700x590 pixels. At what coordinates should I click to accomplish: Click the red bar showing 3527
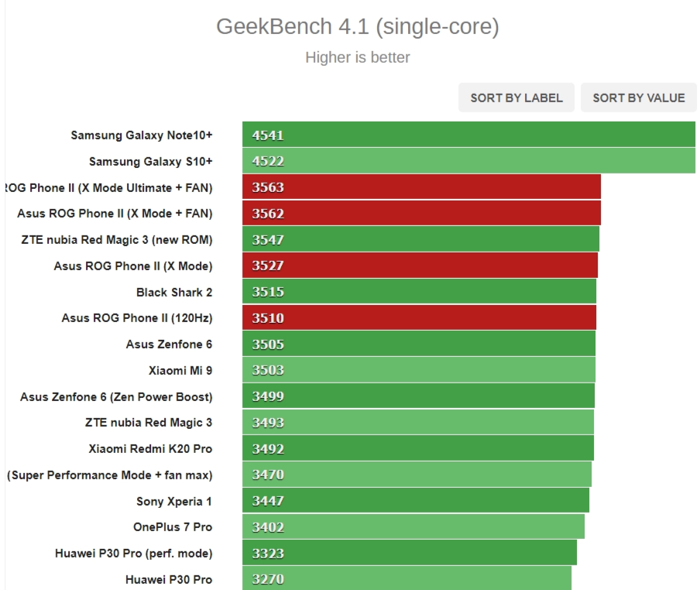420,266
